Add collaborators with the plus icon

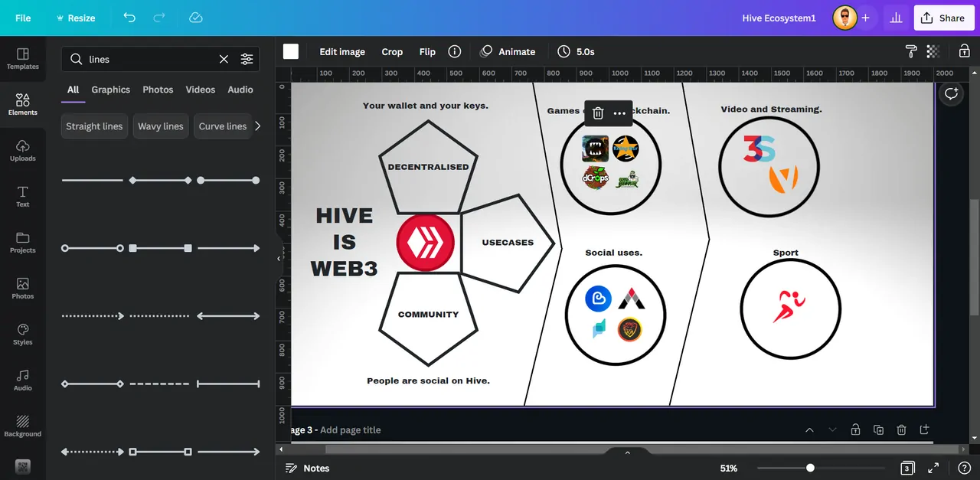click(x=866, y=18)
